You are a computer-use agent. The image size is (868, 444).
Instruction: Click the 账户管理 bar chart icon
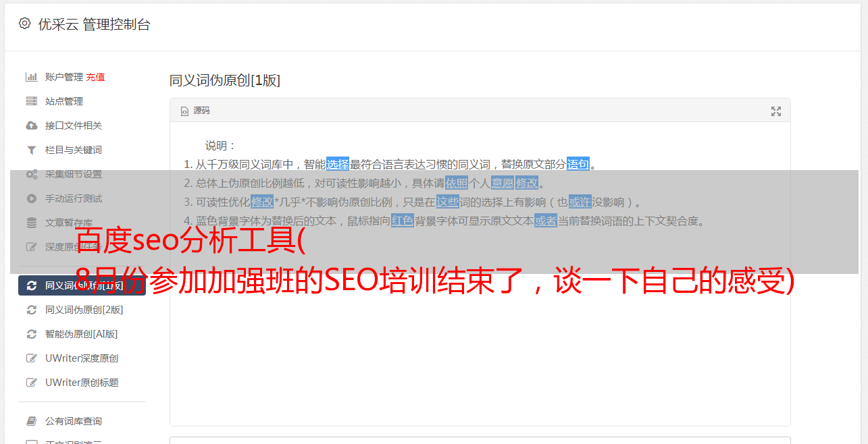click(x=31, y=77)
